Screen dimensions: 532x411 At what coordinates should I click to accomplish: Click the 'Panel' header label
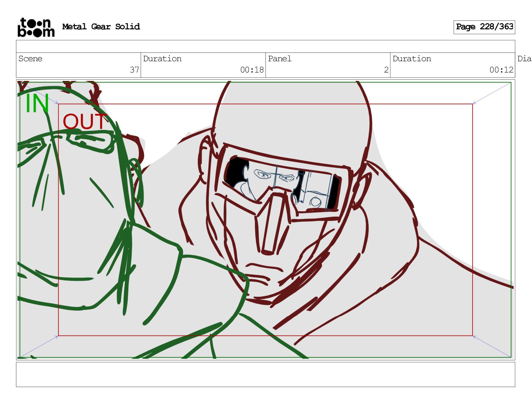[x=280, y=59]
